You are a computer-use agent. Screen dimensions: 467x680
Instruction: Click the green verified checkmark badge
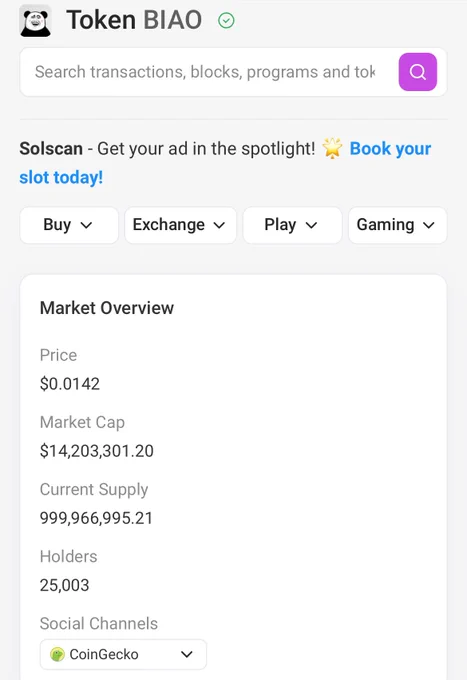pyautogui.click(x=226, y=20)
